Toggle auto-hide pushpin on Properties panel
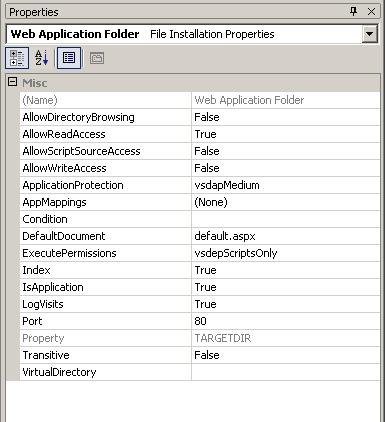385x422 pixels. [354, 12]
